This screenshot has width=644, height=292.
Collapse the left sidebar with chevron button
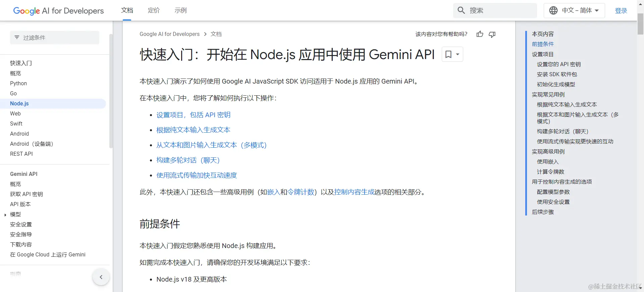(101, 277)
